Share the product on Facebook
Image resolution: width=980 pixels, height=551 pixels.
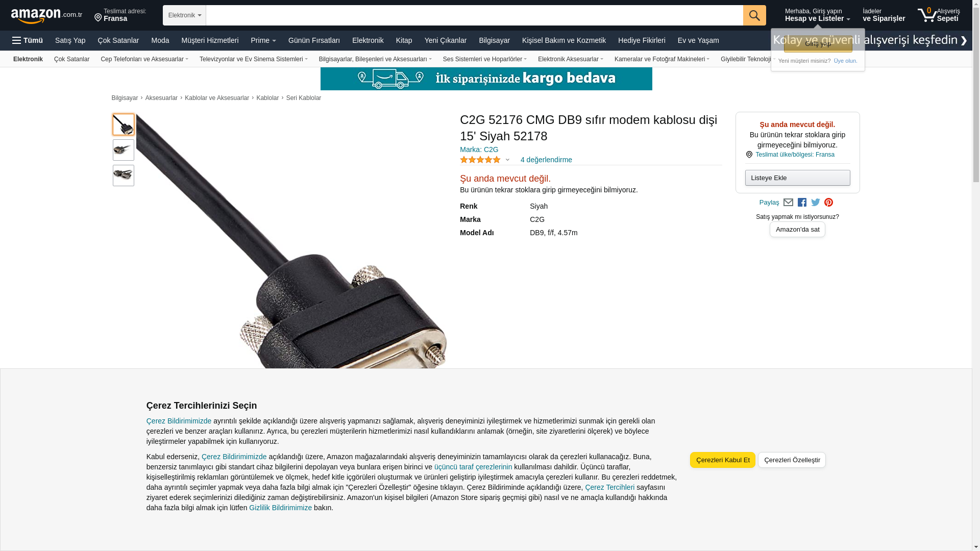tap(802, 203)
